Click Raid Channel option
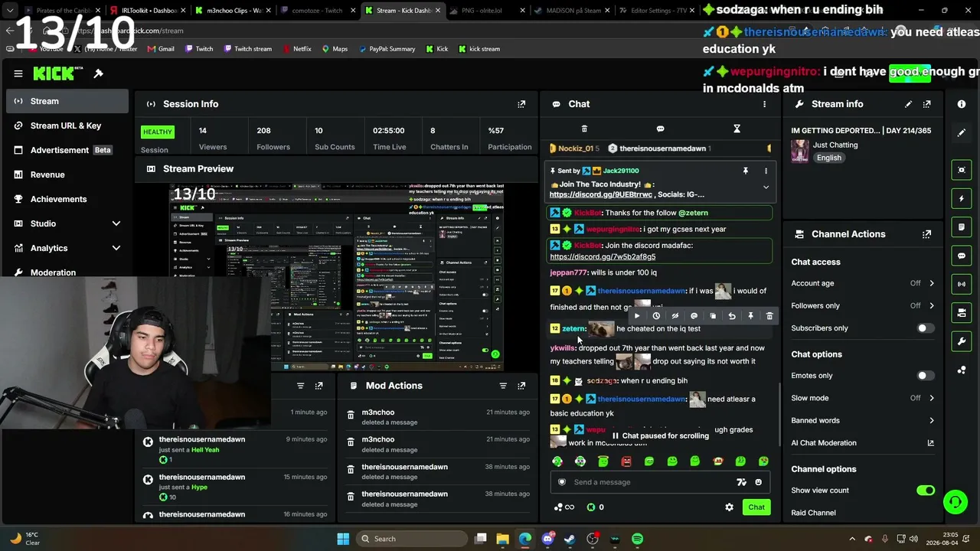The width and height of the screenshot is (980, 551). tap(813, 513)
